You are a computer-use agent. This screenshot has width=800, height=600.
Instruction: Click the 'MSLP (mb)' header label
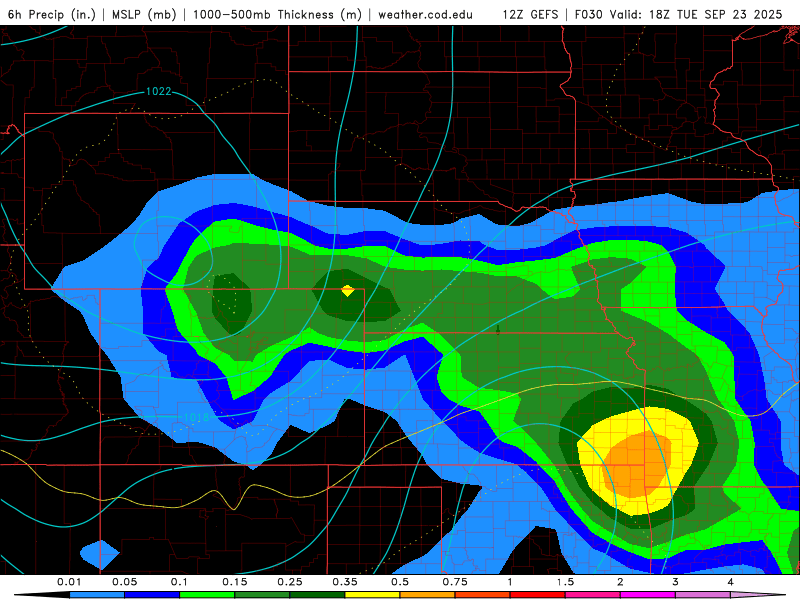tap(144, 15)
